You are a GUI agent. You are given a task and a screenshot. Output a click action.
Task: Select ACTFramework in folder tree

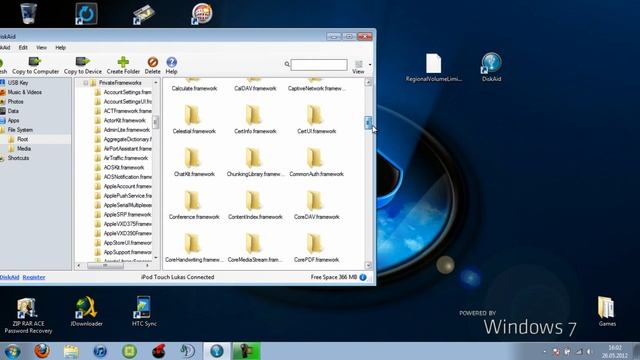point(127,111)
